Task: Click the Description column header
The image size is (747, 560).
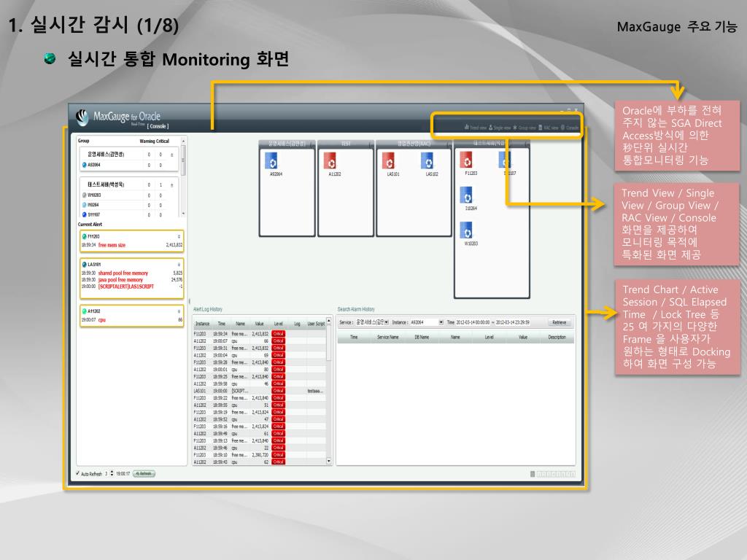Action: pos(557,337)
